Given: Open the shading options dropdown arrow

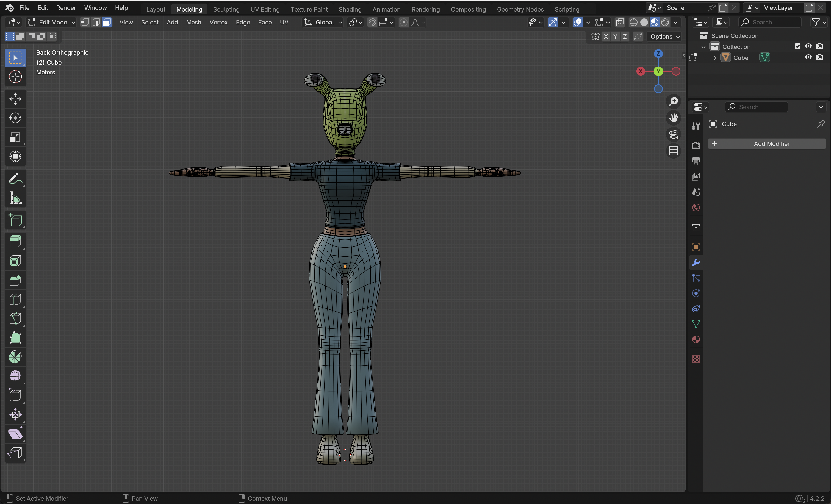Looking at the screenshot, I should 675,22.
